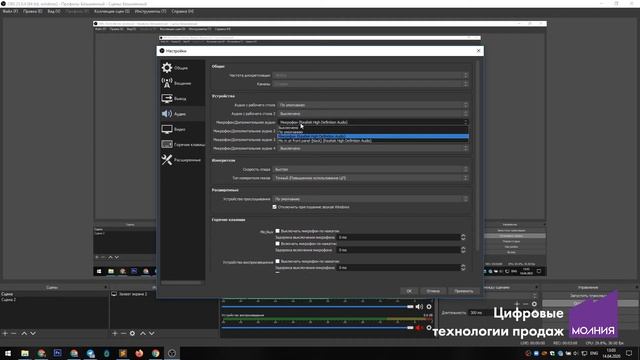This screenshot has width=640, height=360.
Task: Adjust playback device volume slider
Action: (x=318, y=328)
